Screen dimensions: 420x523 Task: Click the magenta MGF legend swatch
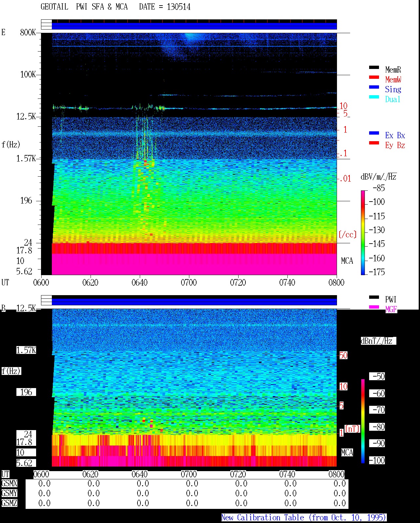[x=374, y=307]
